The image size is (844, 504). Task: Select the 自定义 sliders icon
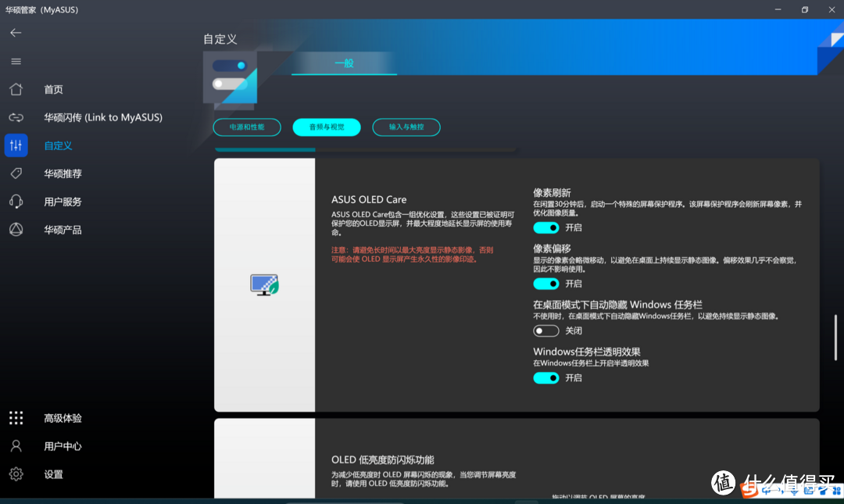(16, 145)
